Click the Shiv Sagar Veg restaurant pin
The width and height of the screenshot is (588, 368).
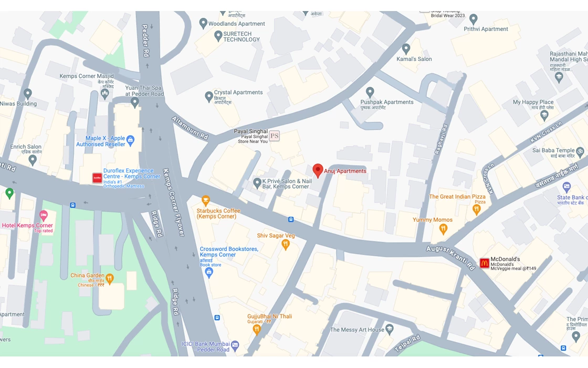click(286, 245)
